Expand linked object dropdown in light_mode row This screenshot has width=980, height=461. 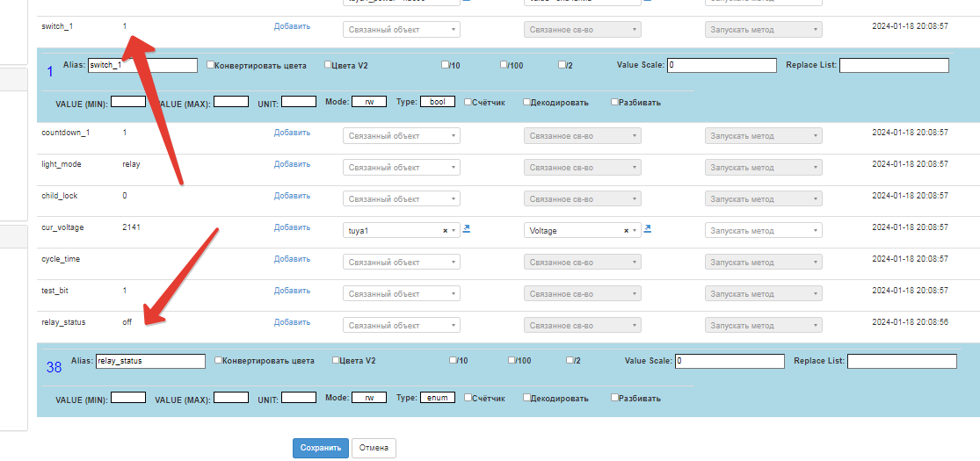tap(401, 168)
